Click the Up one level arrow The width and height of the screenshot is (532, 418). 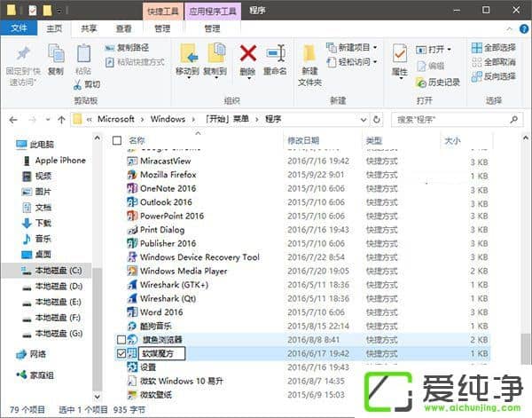click(x=61, y=120)
